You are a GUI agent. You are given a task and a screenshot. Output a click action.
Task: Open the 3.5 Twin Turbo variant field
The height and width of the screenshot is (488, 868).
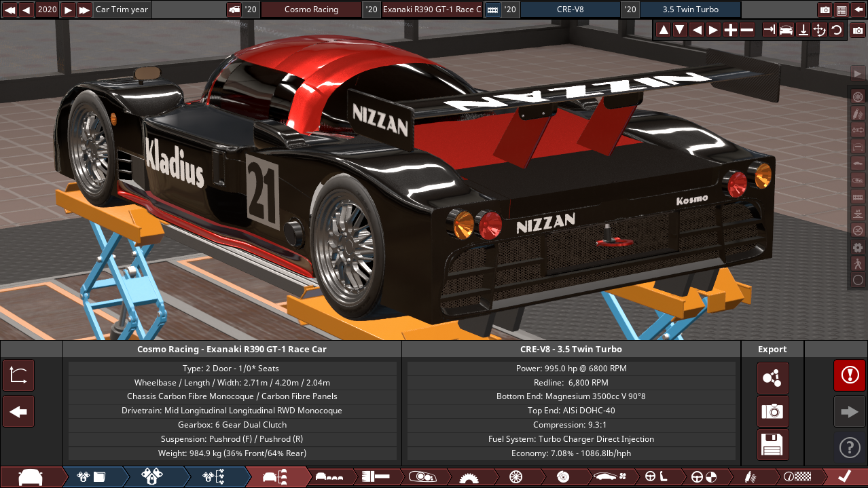point(691,10)
